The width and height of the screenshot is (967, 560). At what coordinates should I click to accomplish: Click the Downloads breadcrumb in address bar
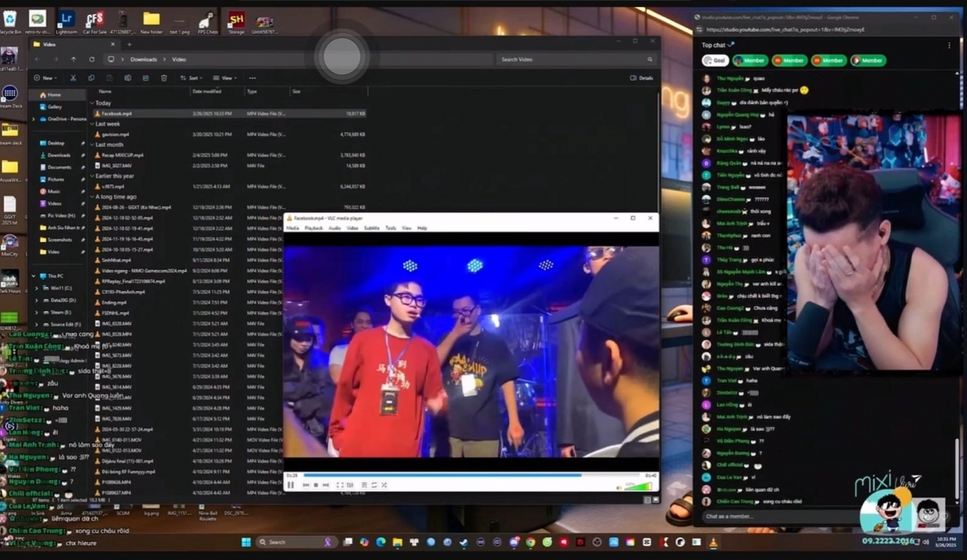pyautogui.click(x=144, y=59)
